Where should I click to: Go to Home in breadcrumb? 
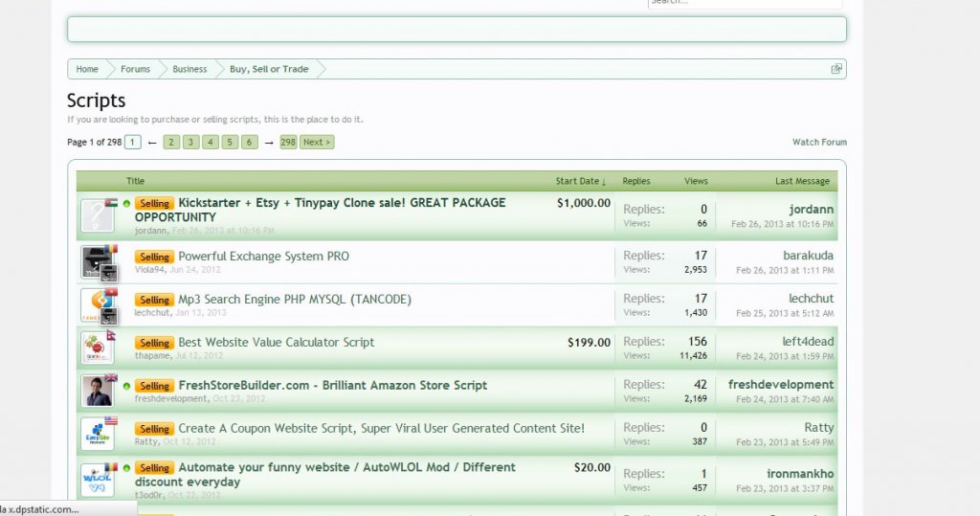pyautogui.click(x=87, y=69)
